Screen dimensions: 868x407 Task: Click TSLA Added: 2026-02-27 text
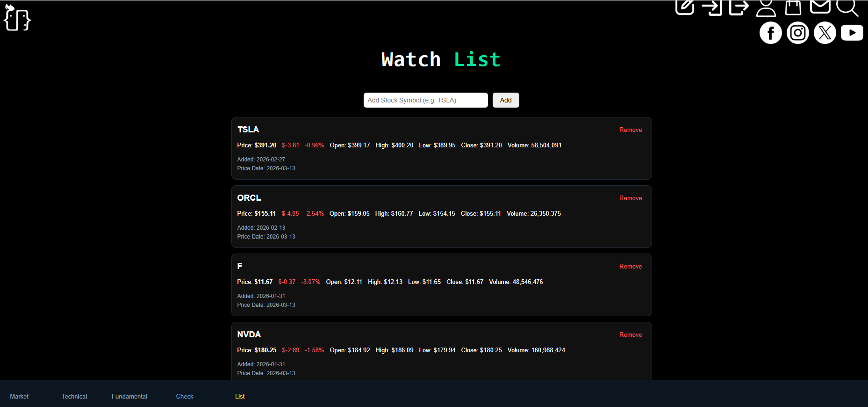click(261, 160)
